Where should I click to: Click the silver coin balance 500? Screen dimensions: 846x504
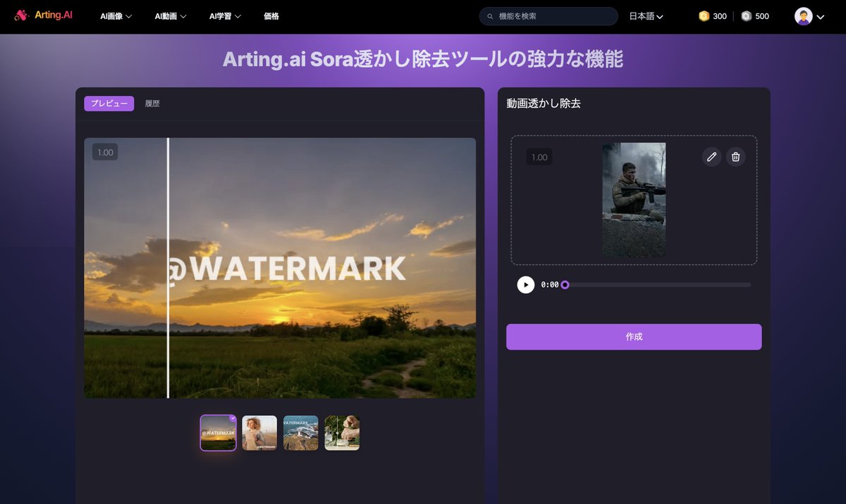click(755, 16)
